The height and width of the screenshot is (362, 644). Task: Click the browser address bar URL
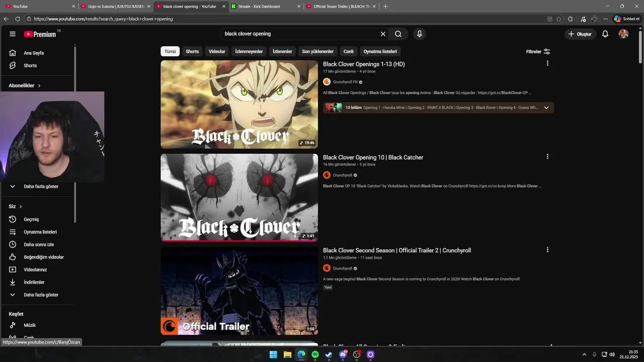(x=103, y=19)
